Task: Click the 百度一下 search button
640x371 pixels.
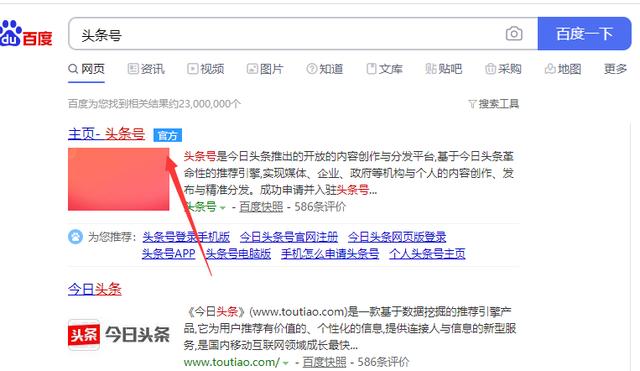Action: 584,33
